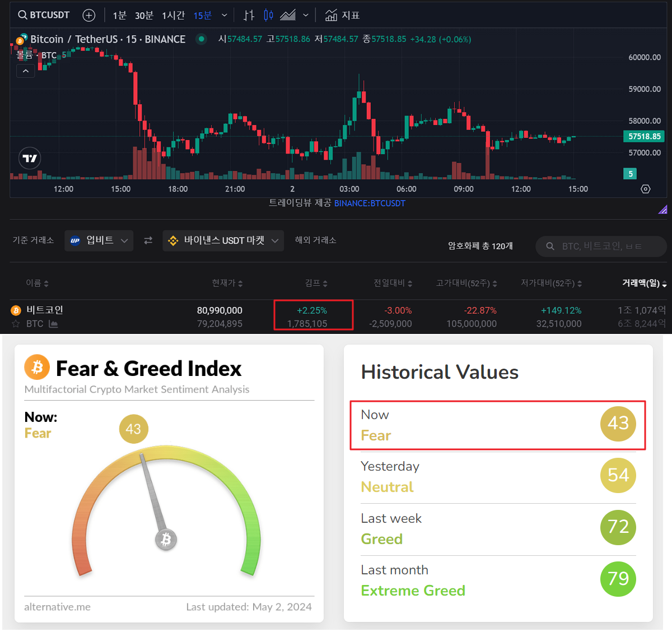Select the bar chart style icon

(x=249, y=15)
